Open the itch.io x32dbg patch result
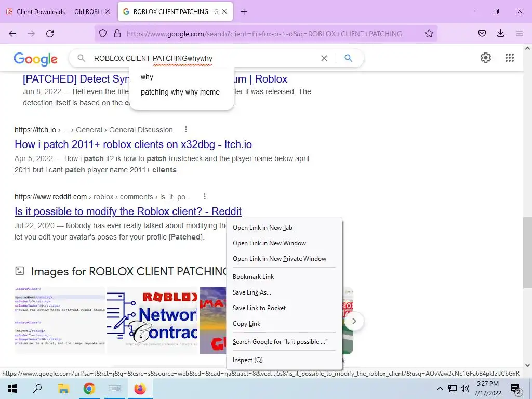This screenshot has height=399, width=532. coord(133,144)
